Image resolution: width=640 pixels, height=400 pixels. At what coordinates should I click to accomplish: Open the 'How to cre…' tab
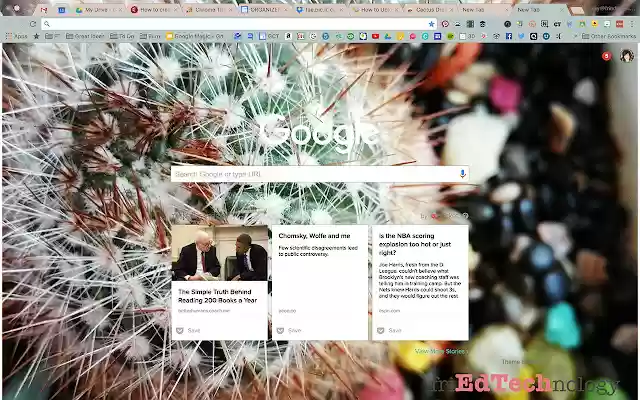coord(154,9)
